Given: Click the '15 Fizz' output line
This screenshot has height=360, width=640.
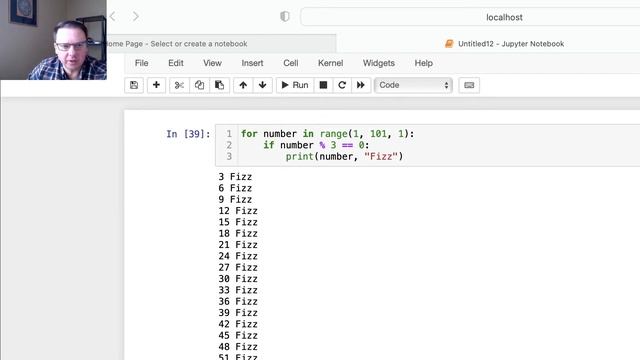Looking at the screenshot, I should point(238,222).
